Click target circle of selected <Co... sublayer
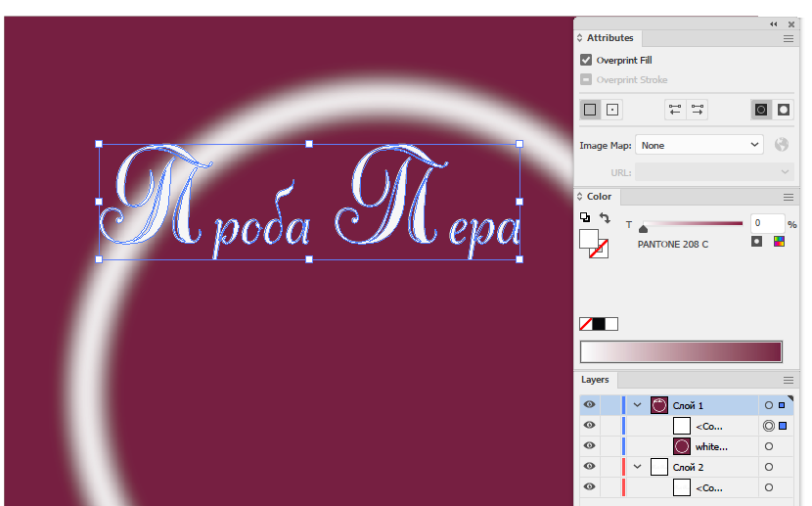The image size is (812, 506). coord(769,426)
